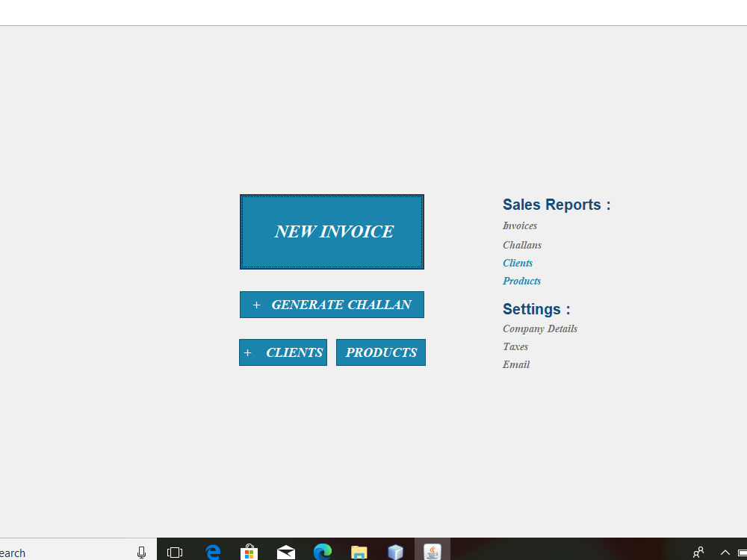View the Challans sales report
747x560 pixels.
click(521, 245)
